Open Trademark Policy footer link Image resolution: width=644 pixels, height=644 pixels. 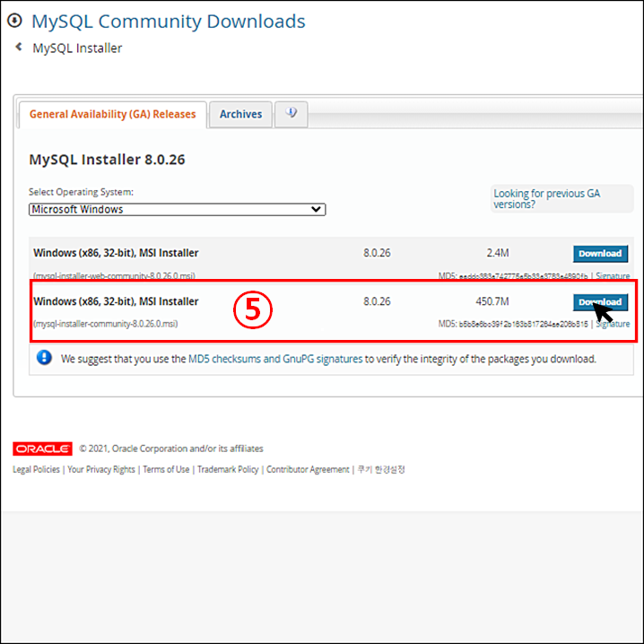point(228,469)
